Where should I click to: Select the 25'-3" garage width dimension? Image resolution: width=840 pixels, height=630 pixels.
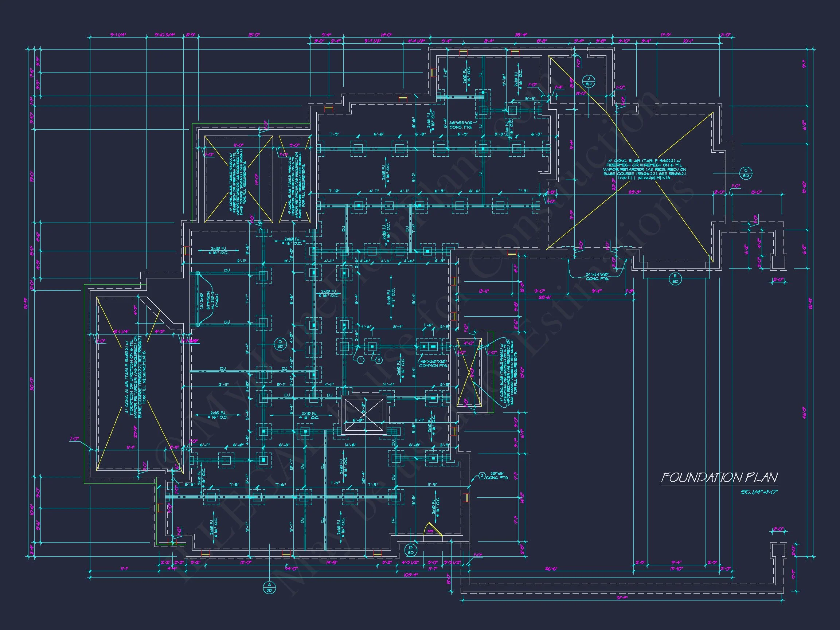coord(634,192)
